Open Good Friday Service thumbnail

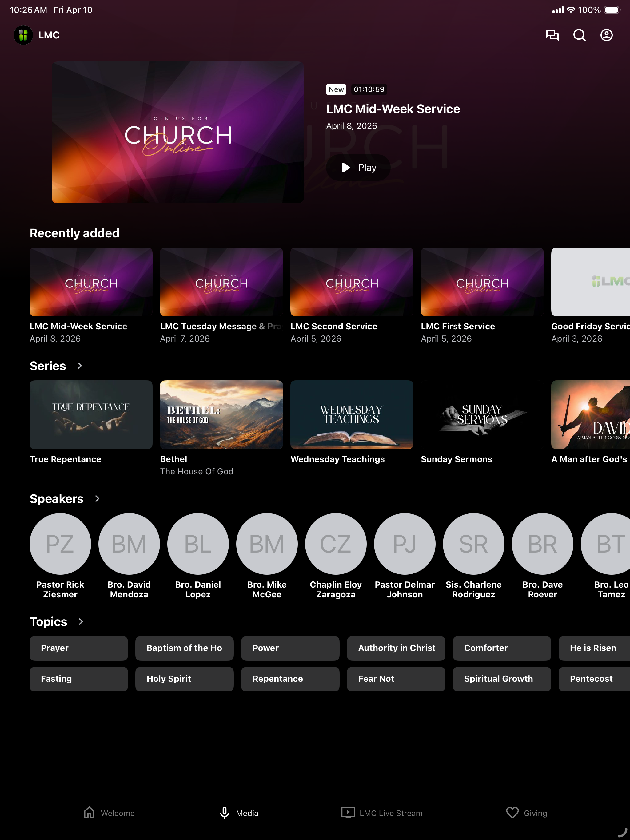tap(591, 282)
